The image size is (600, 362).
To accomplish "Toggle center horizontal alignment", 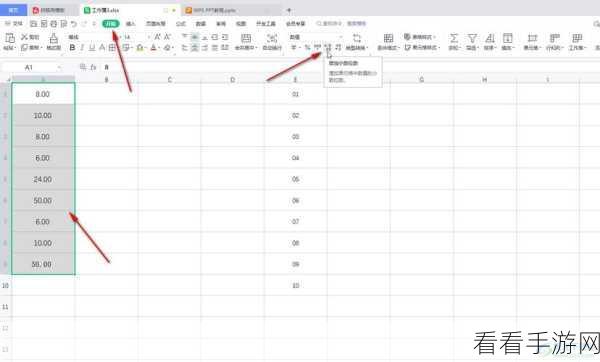I will 195,47.
